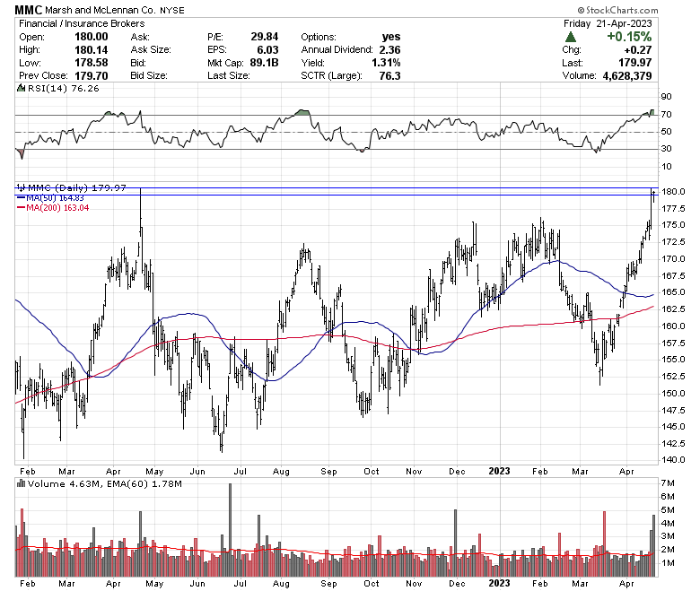The width and height of the screenshot is (700, 591).
Task: Click the '70' overbought level on the RSI axis
Action: click(x=666, y=114)
